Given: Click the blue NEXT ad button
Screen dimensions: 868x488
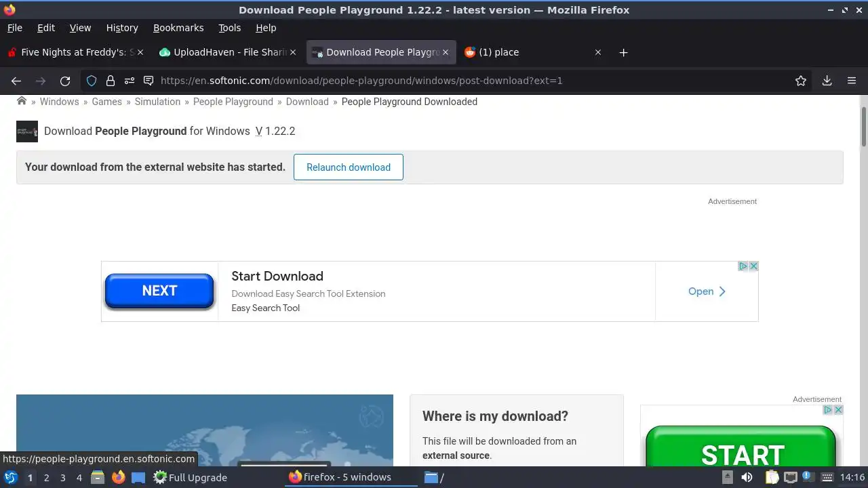Looking at the screenshot, I should point(159,291).
